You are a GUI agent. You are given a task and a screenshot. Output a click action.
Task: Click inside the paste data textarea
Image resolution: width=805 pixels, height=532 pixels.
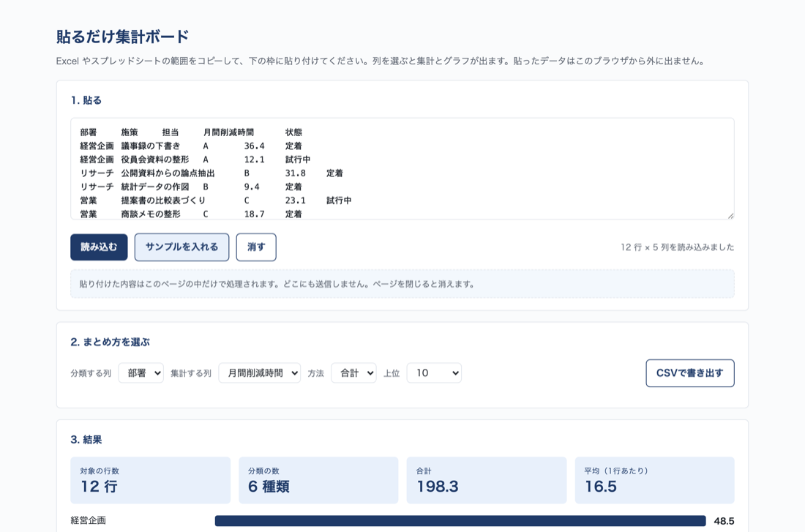[402, 168]
